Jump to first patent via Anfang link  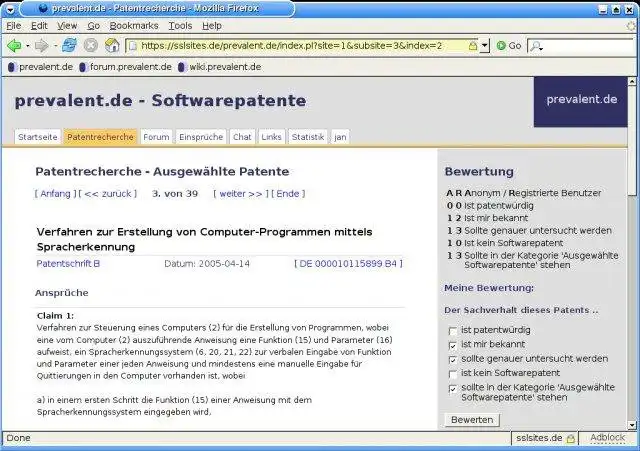[55, 193]
